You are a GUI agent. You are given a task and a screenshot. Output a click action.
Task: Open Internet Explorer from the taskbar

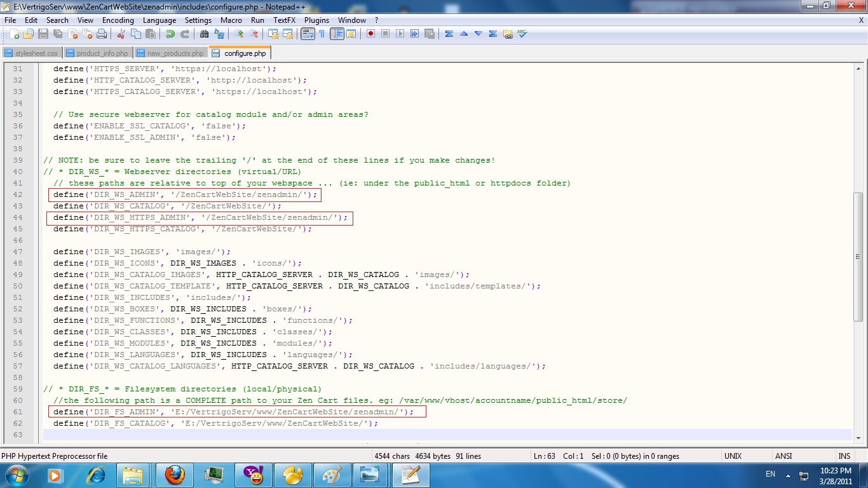96,475
